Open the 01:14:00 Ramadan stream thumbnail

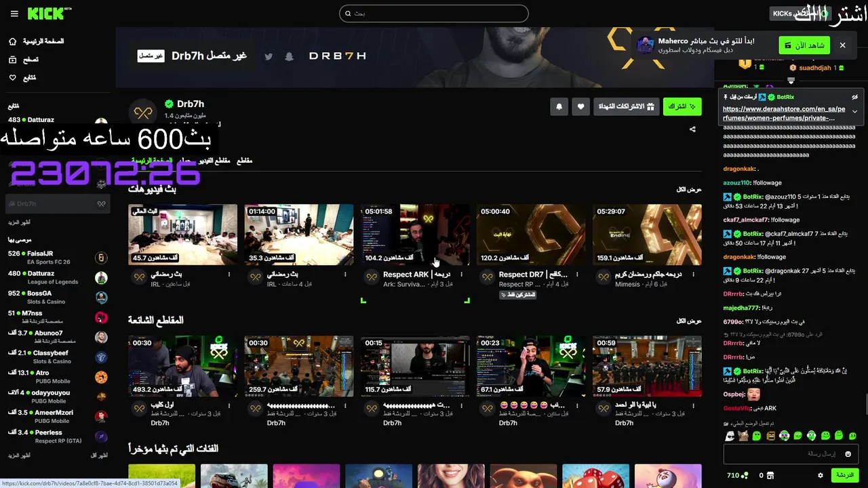[x=299, y=235]
